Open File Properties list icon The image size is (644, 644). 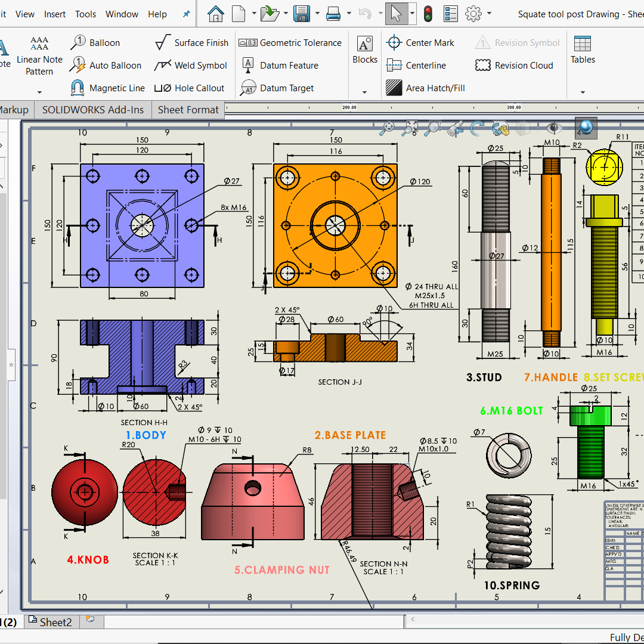coord(451,14)
